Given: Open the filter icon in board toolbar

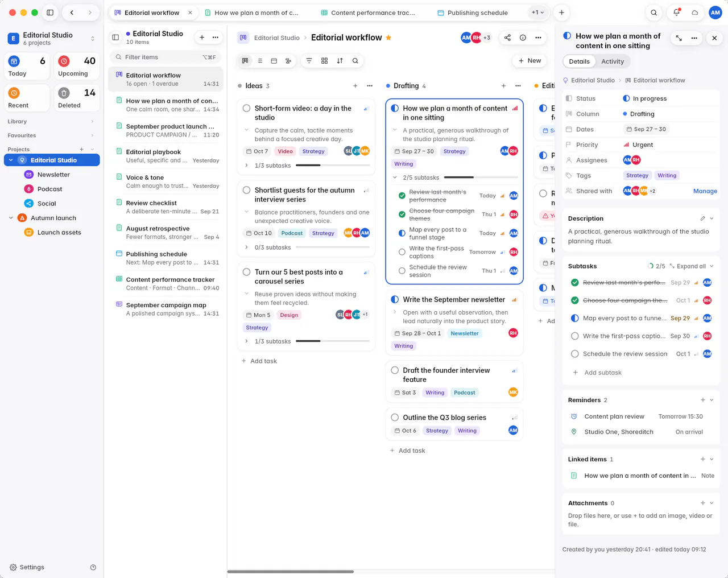Looking at the screenshot, I should click(309, 61).
